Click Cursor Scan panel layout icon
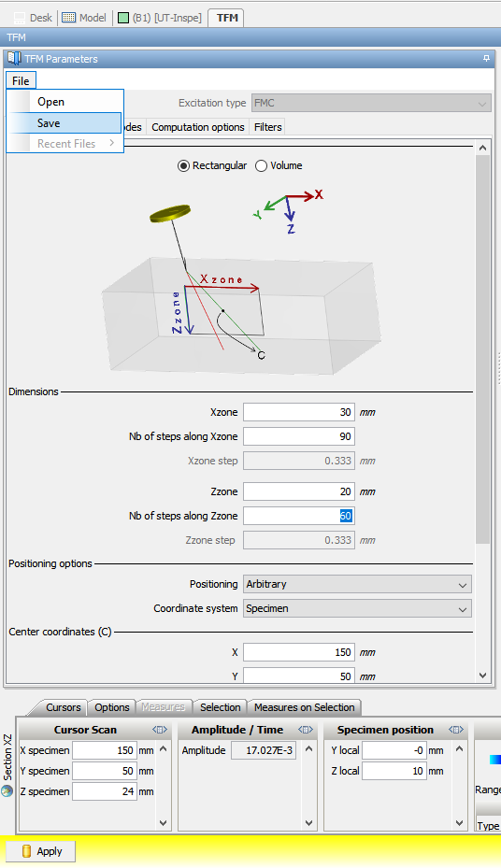The height and width of the screenshot is (868, 501). click(160, 730)
